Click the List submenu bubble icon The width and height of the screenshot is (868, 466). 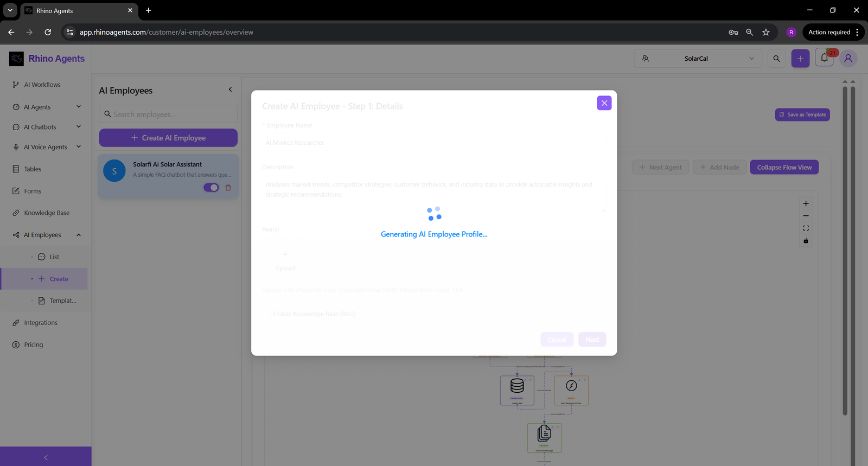click(x=42, y=257)
